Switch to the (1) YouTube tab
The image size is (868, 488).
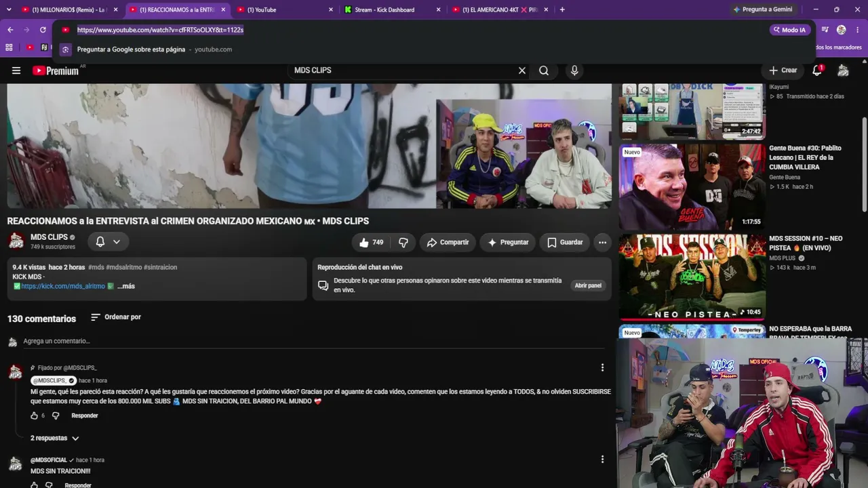pyautogui.click(x=284, y=9)
